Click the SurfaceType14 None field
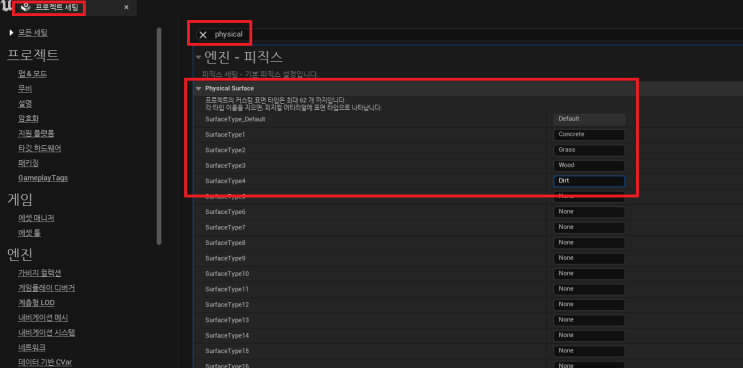Screen dimensions: 743x368 589,335
